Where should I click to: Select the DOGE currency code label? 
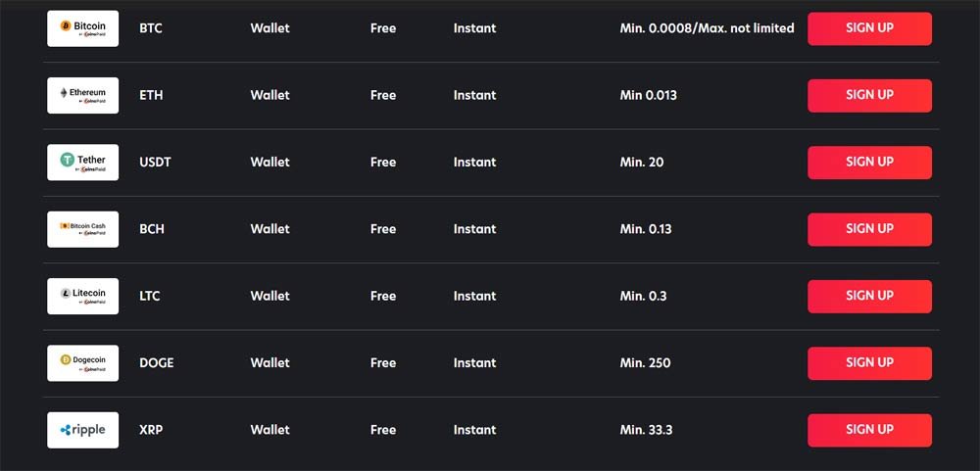coord(156,363)
